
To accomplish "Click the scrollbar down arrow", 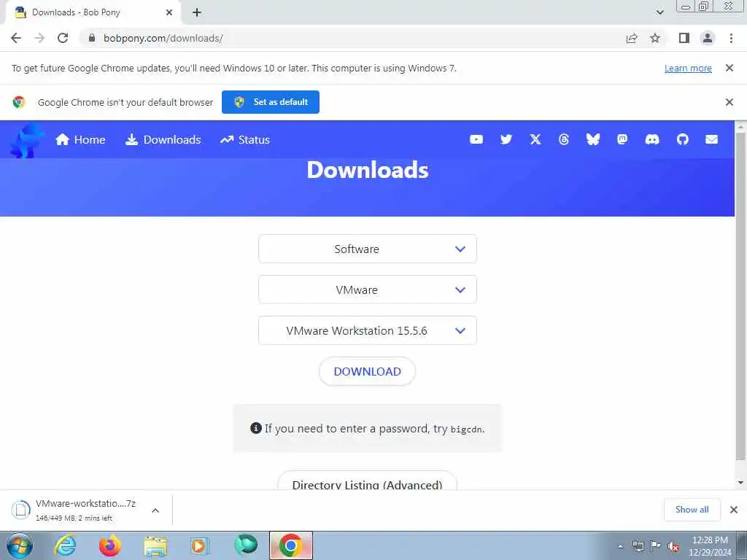I will tap(740, 483).
